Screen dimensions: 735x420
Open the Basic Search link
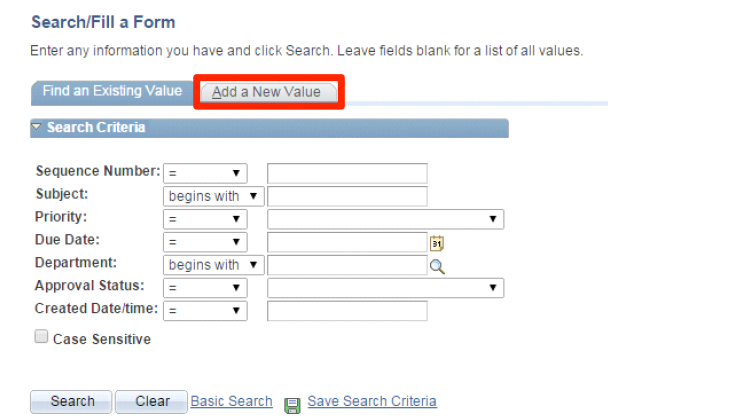click(x=232, y=401)
